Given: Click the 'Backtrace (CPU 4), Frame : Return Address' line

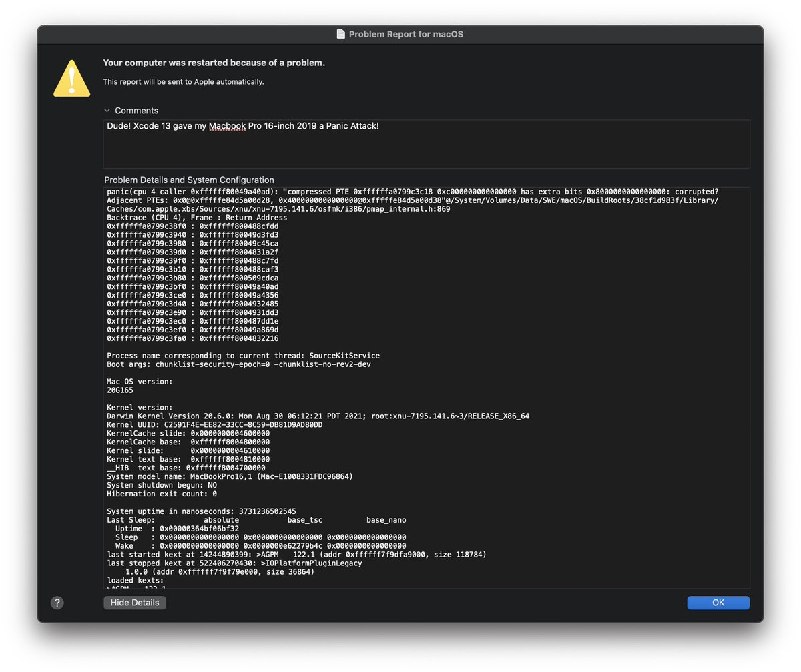Looking at the screenshot, I should [197, 218].
